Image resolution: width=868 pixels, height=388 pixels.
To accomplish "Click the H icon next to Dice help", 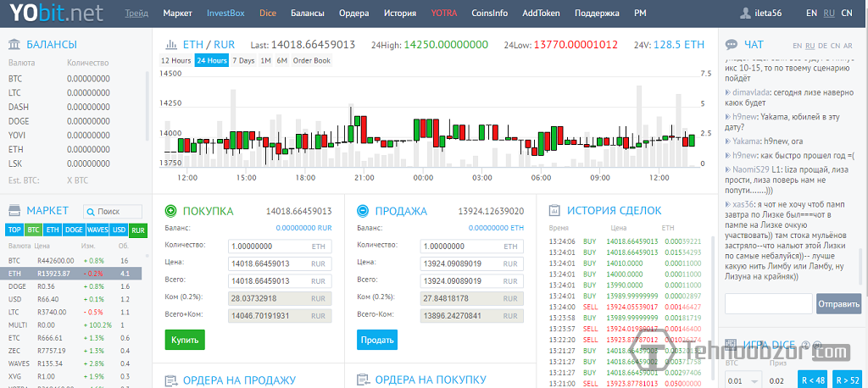I will click(816, 344).
